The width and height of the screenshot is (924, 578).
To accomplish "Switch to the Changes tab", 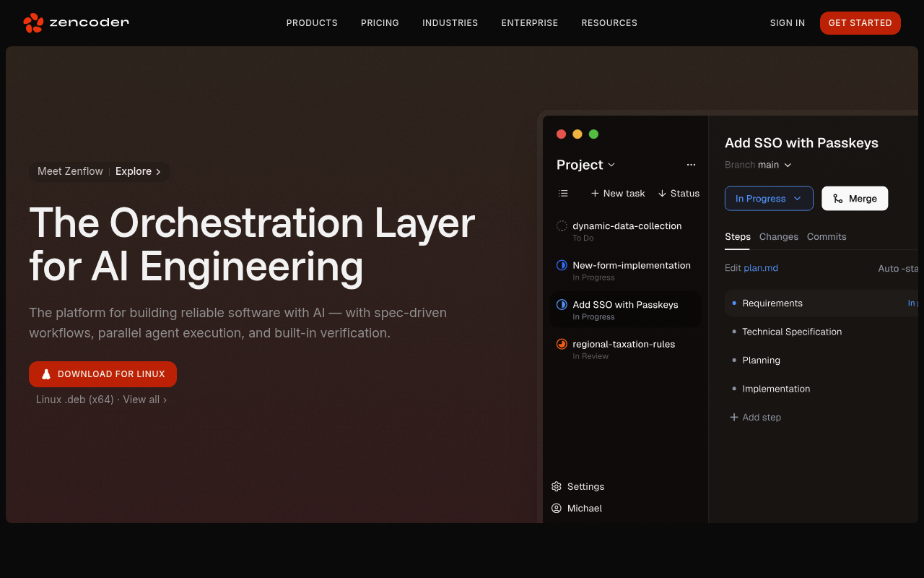I will [778, 236].
